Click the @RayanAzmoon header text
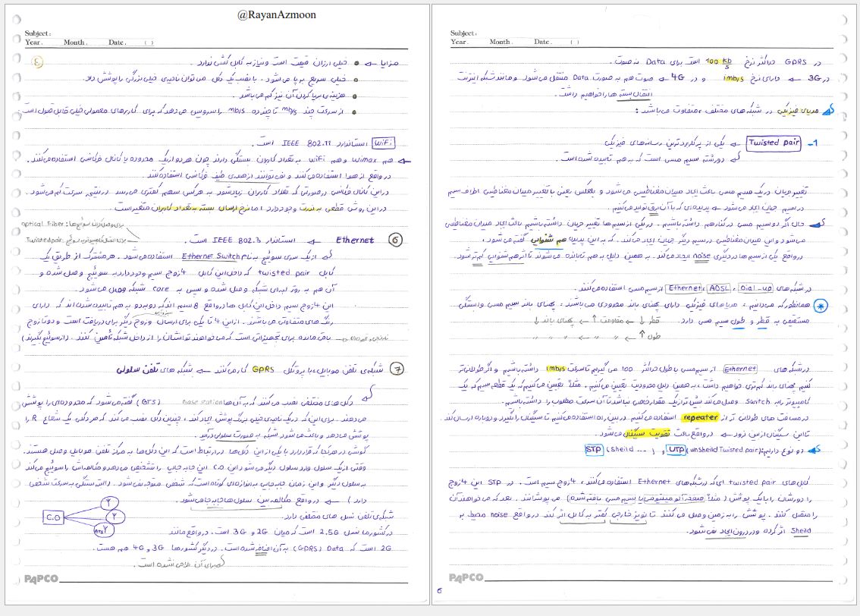This screenshot has width=860, height=616. pos(276,15)
